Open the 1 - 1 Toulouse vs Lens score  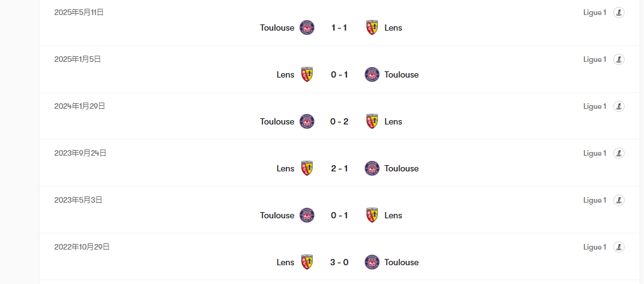(339, 28)
